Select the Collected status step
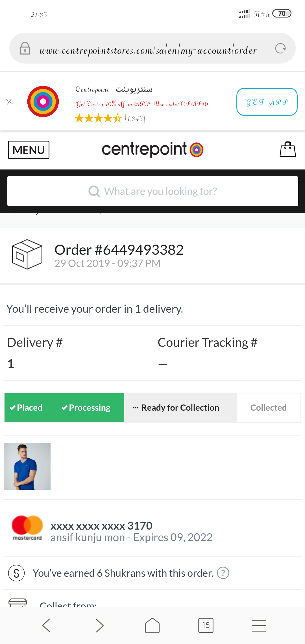This screenshot has width=305, height=644. tap(268, 408)
